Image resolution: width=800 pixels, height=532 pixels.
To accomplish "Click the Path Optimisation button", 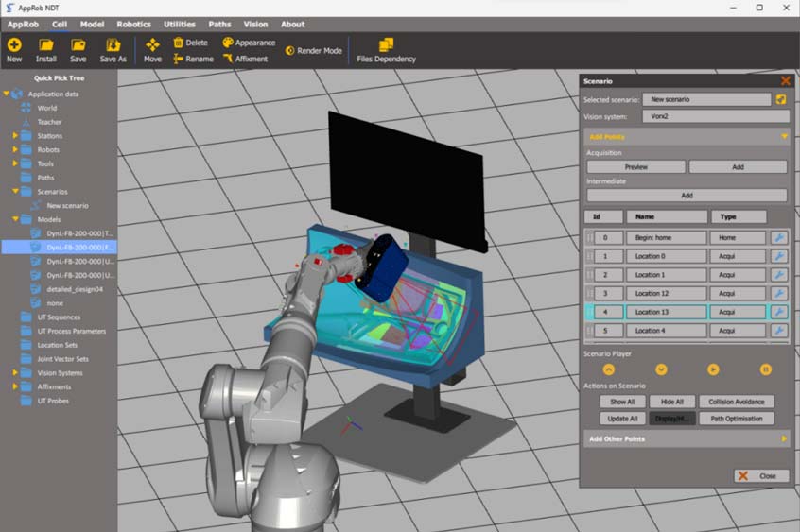I will 737,419.
